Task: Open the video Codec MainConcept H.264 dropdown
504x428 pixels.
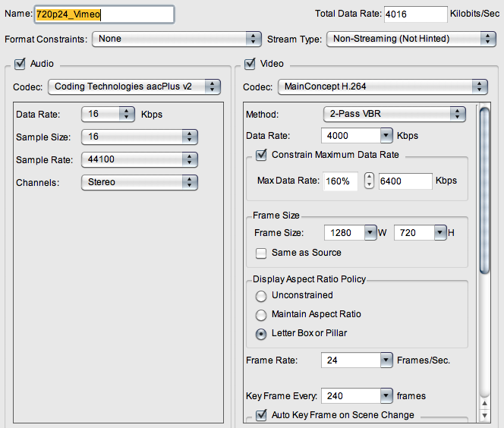Action: [383, 87]
